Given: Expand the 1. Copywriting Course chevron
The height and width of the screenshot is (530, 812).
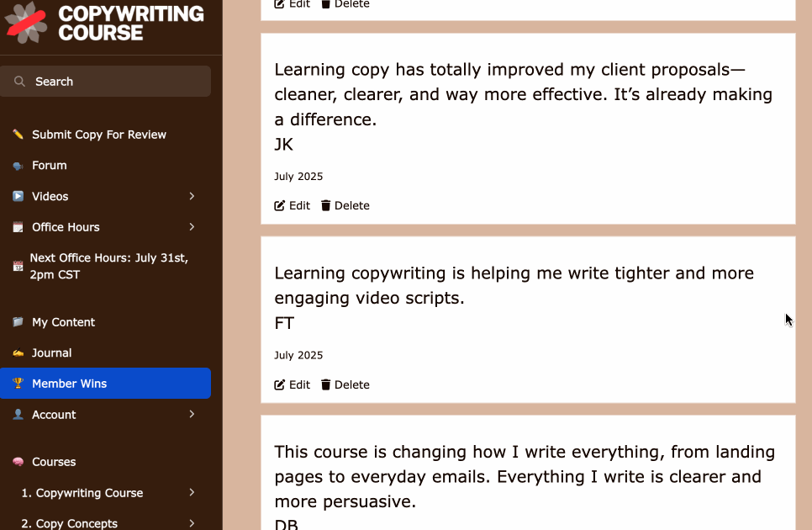Looking at the screenshot, I should (192, 493).
